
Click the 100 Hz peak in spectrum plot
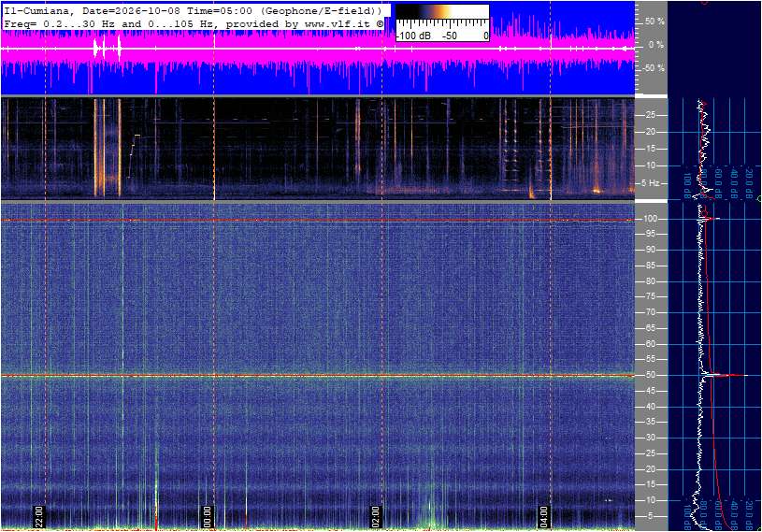click(x=711, y=219)
